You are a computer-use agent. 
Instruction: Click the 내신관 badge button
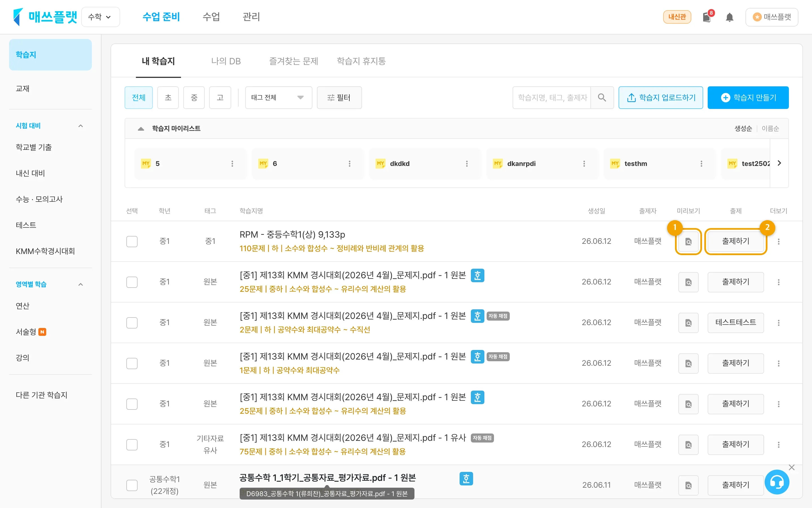click(677, 17)
